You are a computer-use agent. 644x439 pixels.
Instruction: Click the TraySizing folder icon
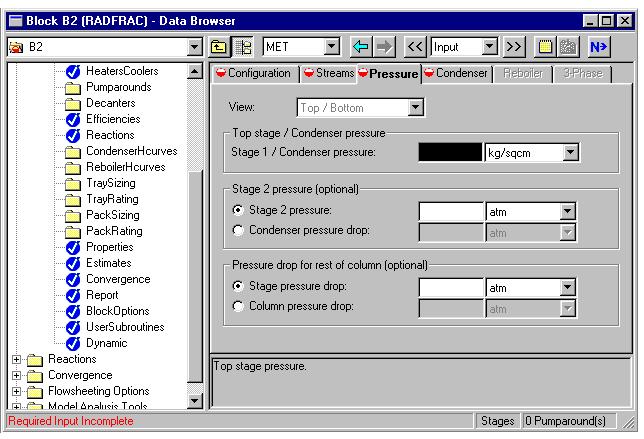(x=73, y=184)
